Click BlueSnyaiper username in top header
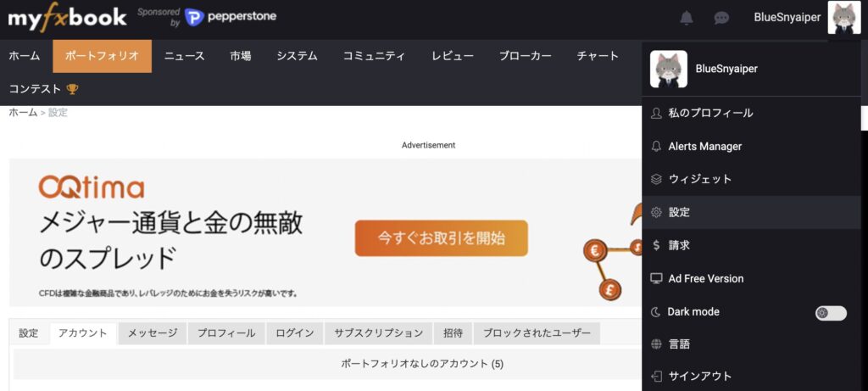The width and height of the screenshot is (868, 391). [787, 18]
